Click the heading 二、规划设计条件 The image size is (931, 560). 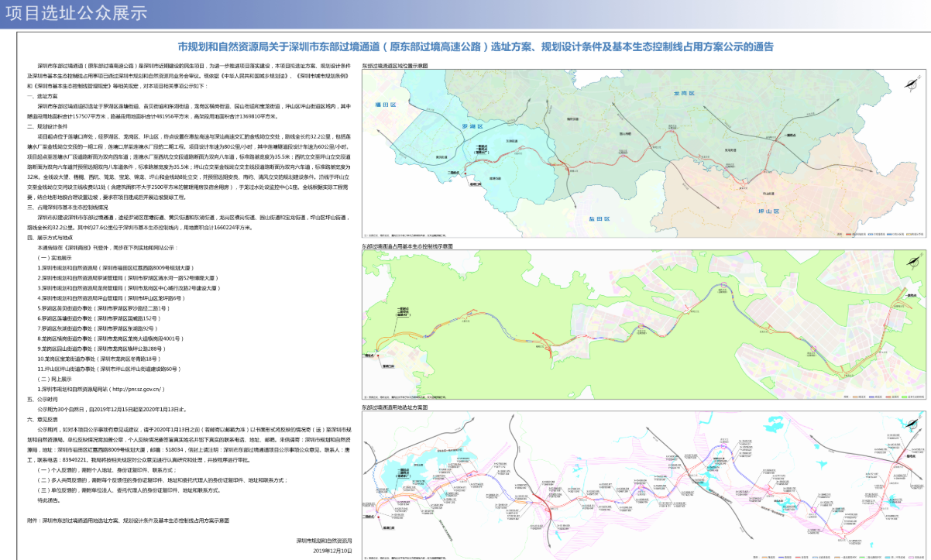tap(47, 126)
